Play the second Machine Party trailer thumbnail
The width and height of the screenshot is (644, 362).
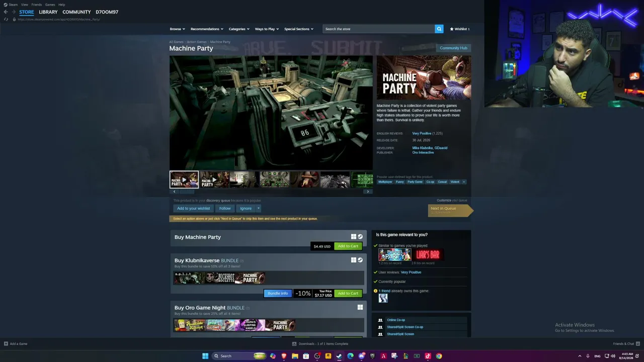pos(214,179)
